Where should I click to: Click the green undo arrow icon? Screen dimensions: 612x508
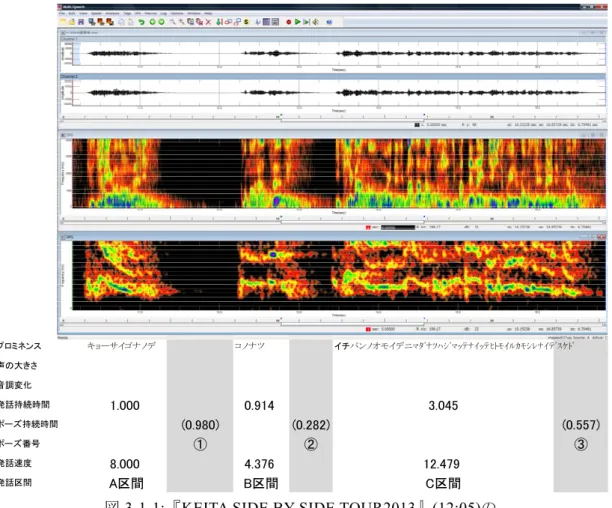pos(141,22)
